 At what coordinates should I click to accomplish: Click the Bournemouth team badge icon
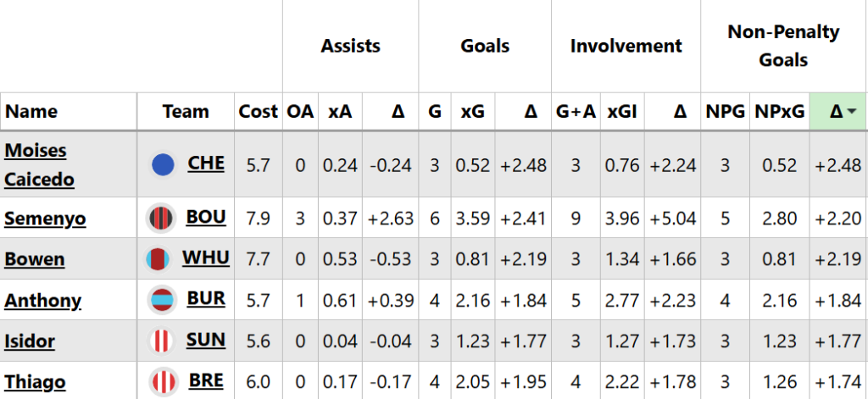[x=160, y=219]
